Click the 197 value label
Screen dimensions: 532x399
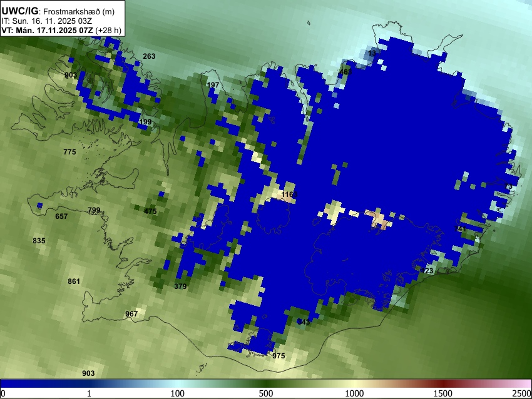(x=213, y=85)
